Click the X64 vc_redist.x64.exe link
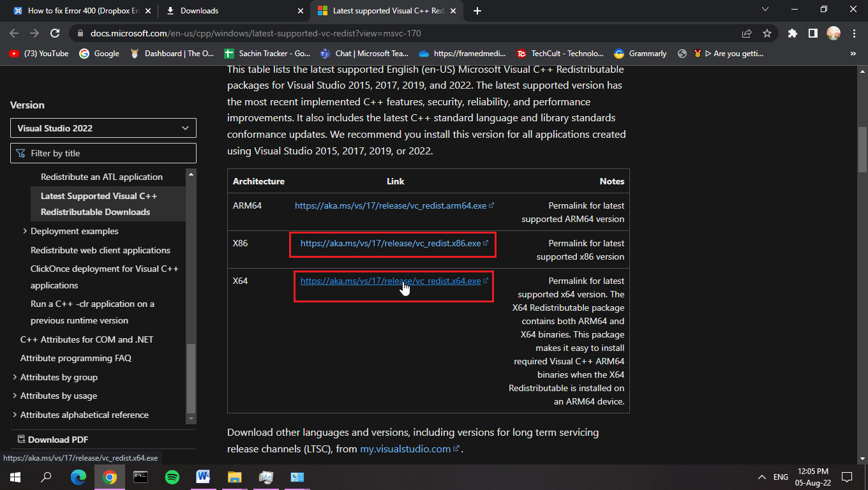 coord(394,281)
